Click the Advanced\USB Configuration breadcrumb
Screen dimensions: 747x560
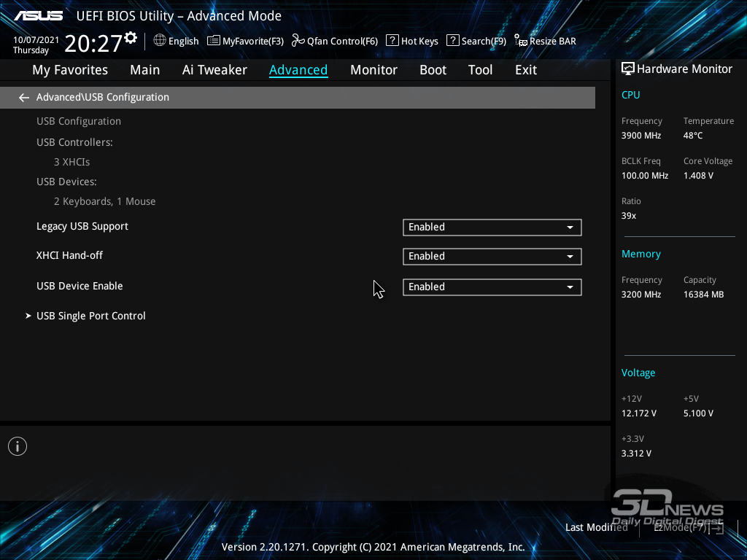(103, 97)
